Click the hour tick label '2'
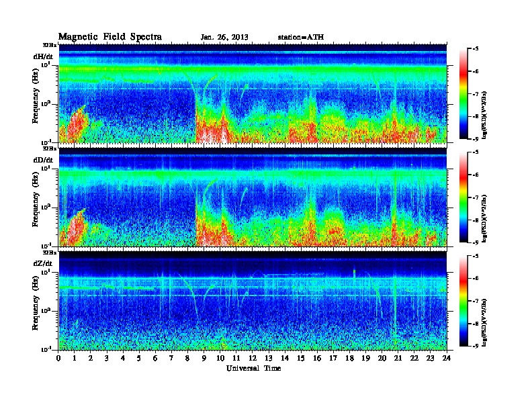This screenshot has height=411, width=532. point(91,358)
